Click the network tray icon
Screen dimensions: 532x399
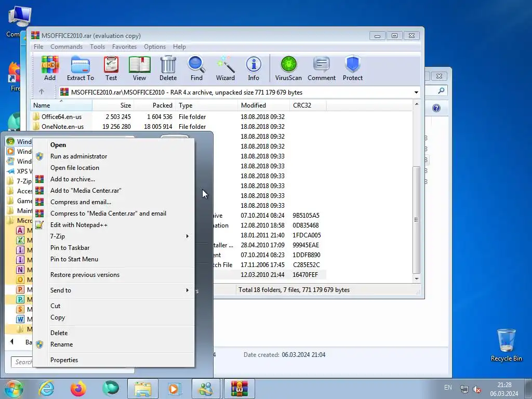[464, 389]
